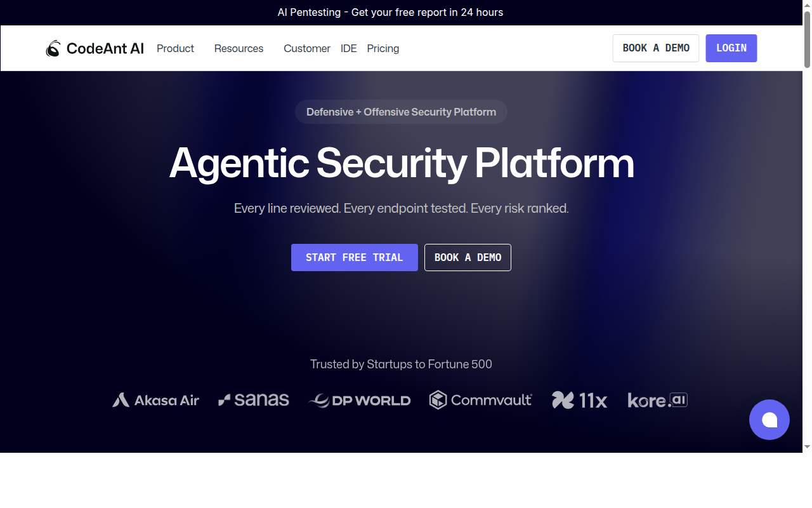The width and height of the screenshot is (812, 508).
Task: Select the Akasa Air company logo
Action: pyautogui.click(x=155, y=400)
